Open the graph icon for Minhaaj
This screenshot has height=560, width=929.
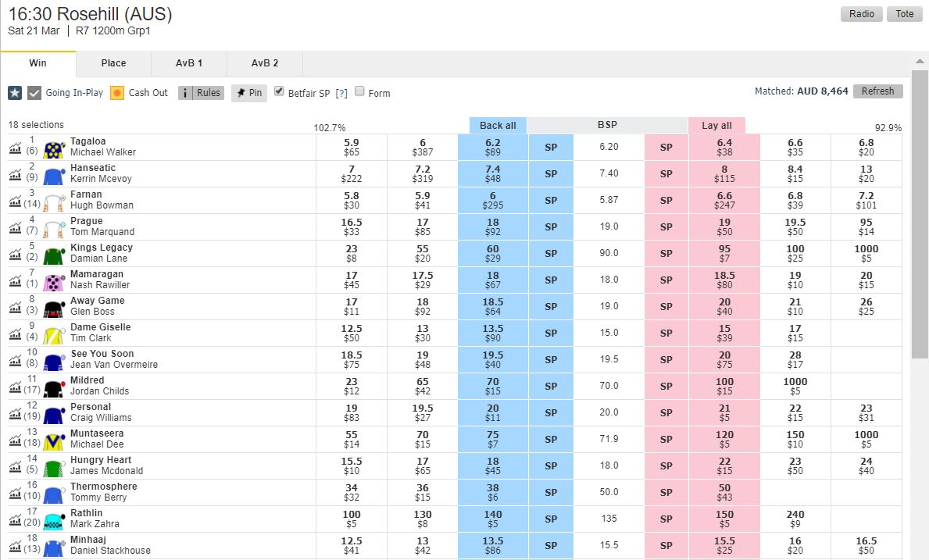(x=15, y=545)
